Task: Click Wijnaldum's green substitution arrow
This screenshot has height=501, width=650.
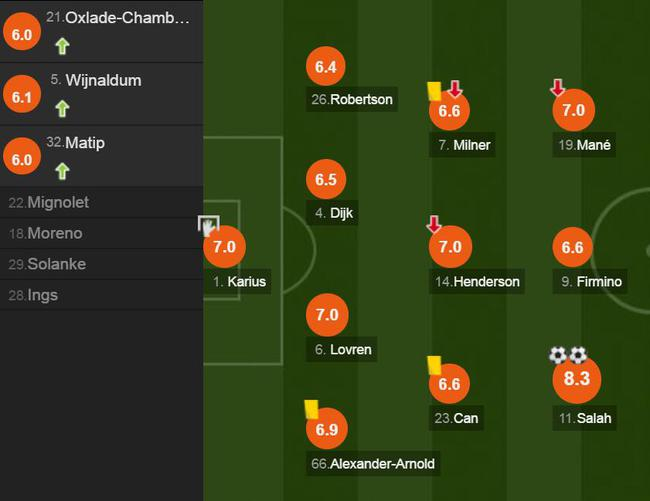Action: pyautogui.click(x=62, y=108)
